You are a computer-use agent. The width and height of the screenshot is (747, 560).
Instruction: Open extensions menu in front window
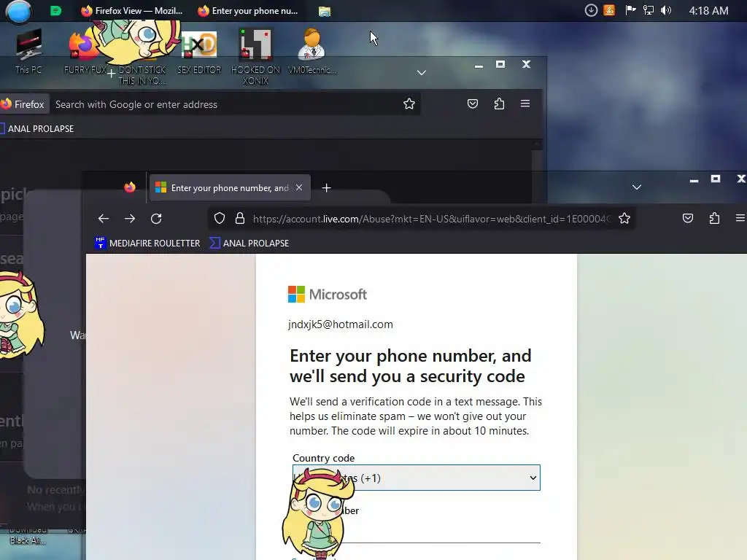(714, 218)
